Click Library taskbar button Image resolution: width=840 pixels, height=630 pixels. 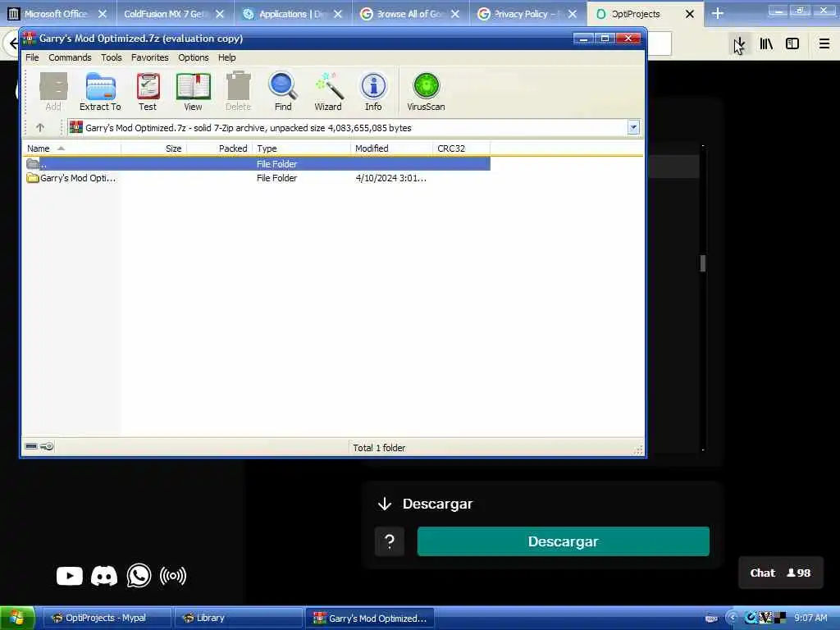point(238,619)
